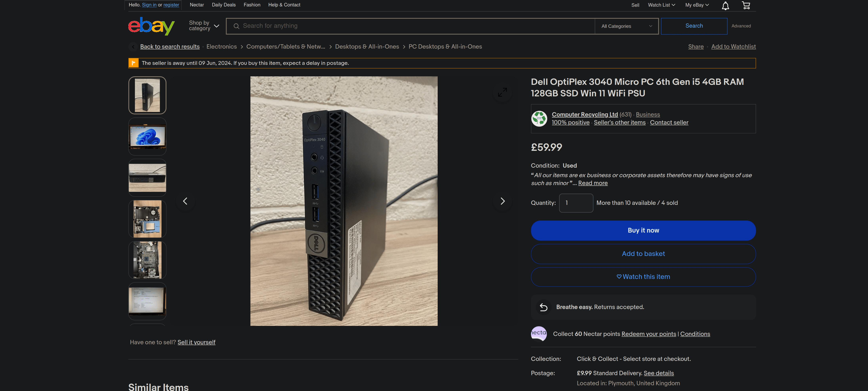Screen dimensions: 868x391
Task: Open Computer Recycling Ltd seller profile
Action: tap(585, 114)
